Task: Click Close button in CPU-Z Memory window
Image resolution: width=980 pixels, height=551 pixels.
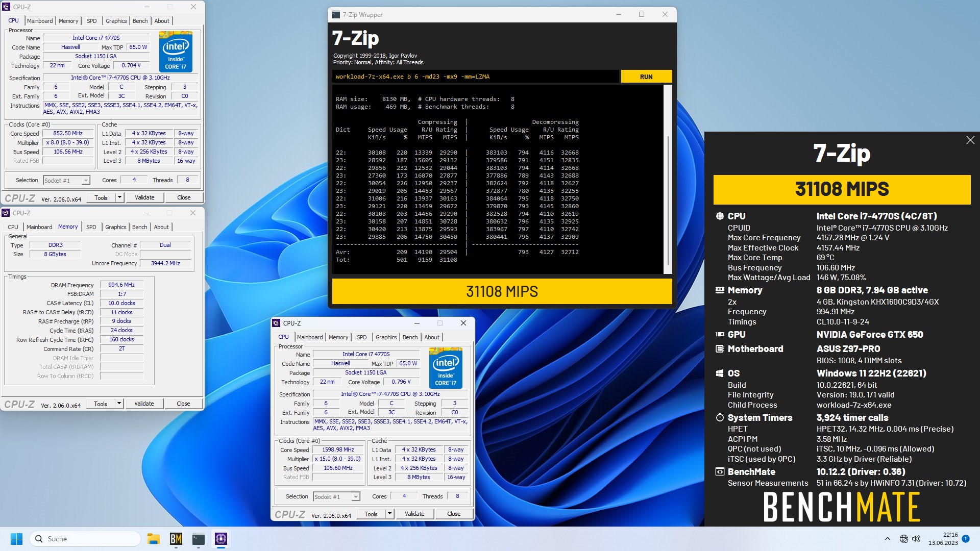Action: 183,404
